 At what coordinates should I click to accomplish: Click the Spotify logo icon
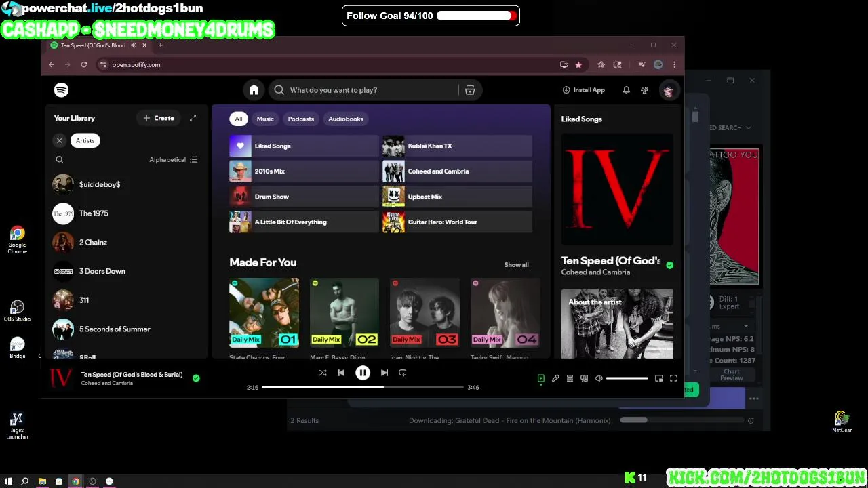(61, 90)
